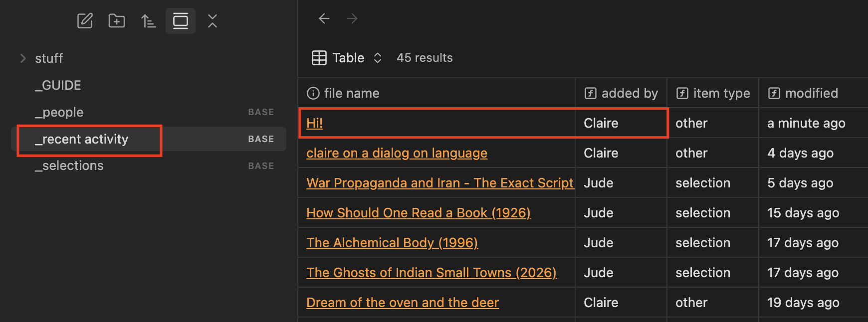Create a new note with the pencil icon

click(85, 21)
